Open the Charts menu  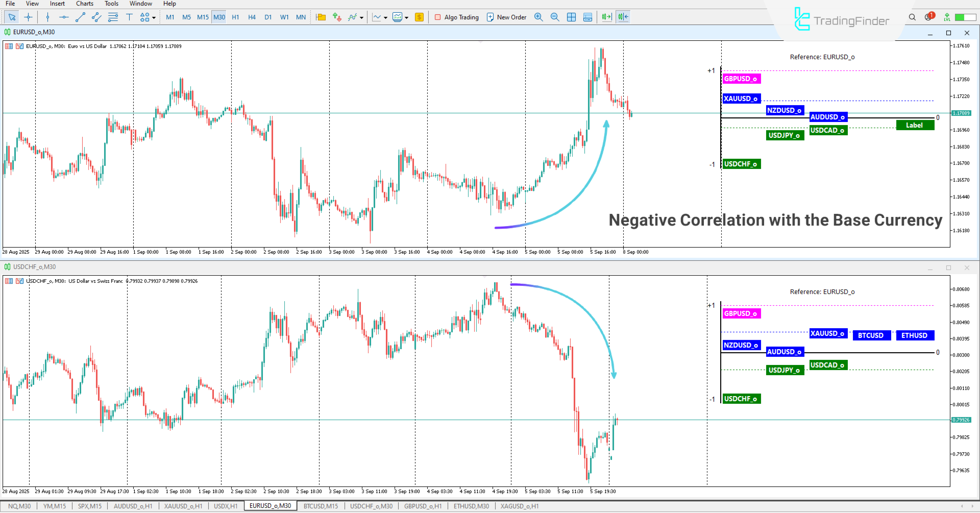pyautogui.click(x=84, y=4)
